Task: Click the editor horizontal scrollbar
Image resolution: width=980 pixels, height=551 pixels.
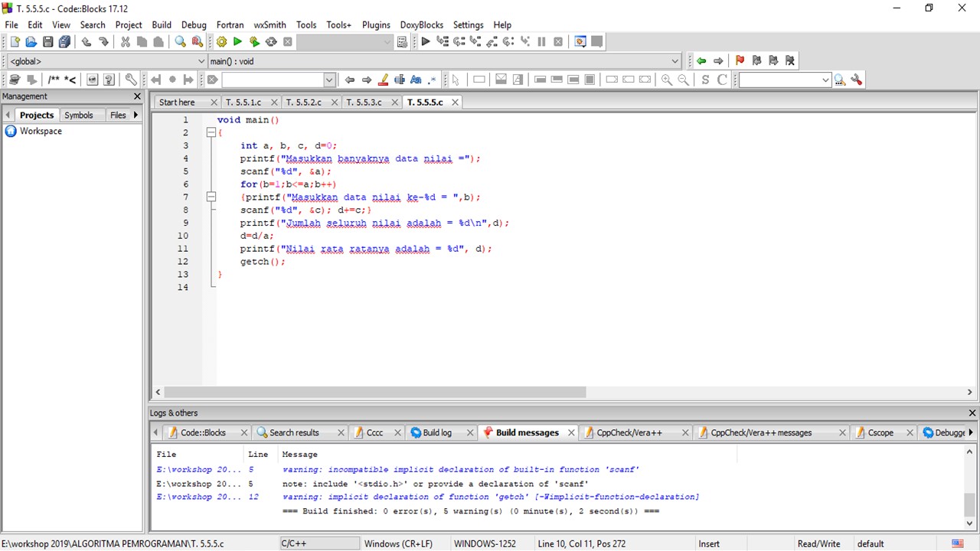Action: click(x=375, y=392)
